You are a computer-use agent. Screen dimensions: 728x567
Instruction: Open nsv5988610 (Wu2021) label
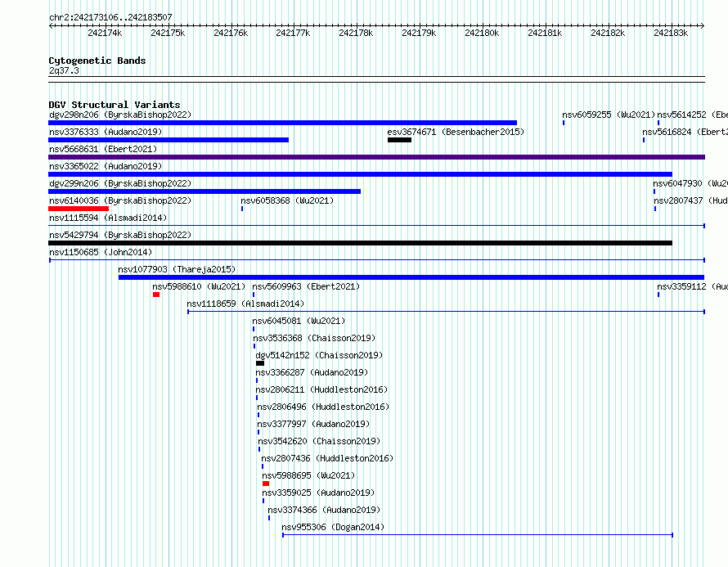point(199,286)
